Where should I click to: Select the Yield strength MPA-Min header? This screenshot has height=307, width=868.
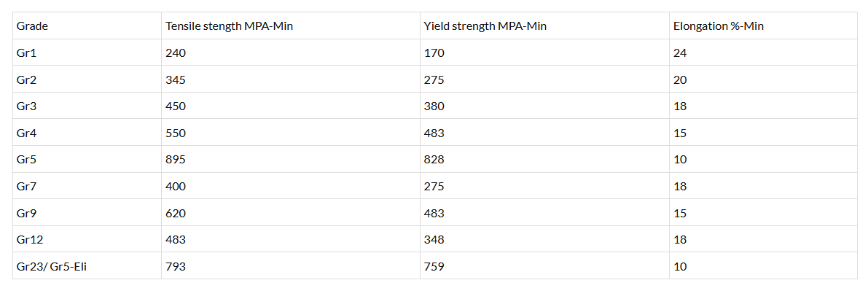point(485,26)
